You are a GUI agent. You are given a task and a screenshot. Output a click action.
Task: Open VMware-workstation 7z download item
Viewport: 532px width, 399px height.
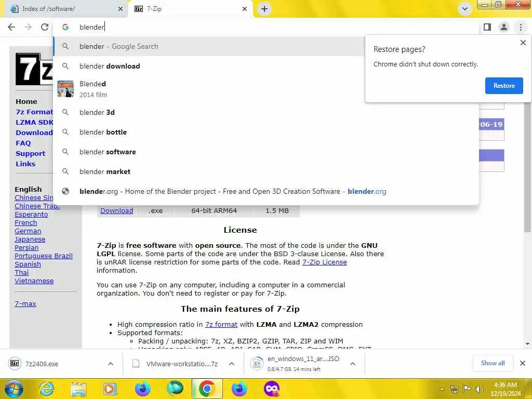pyautogui.click(x=176, y=364)
